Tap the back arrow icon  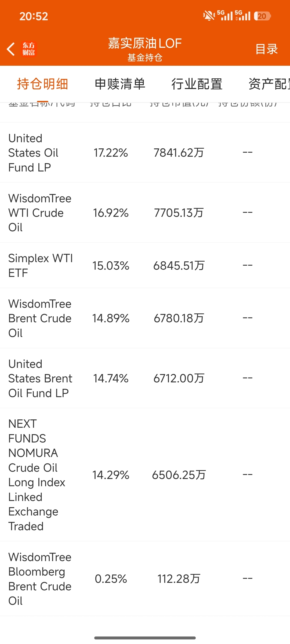pos(11,49)
